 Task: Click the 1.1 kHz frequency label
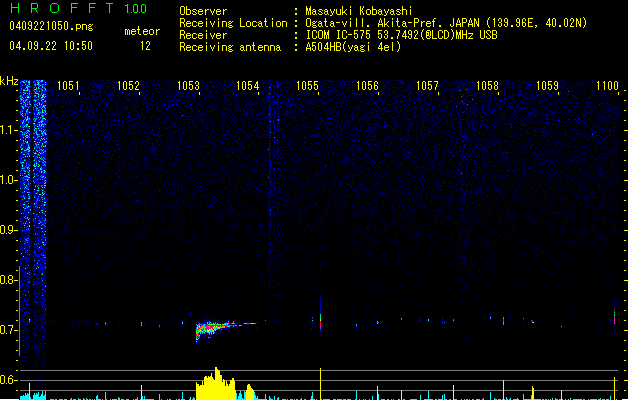click(x=8, y=130)
